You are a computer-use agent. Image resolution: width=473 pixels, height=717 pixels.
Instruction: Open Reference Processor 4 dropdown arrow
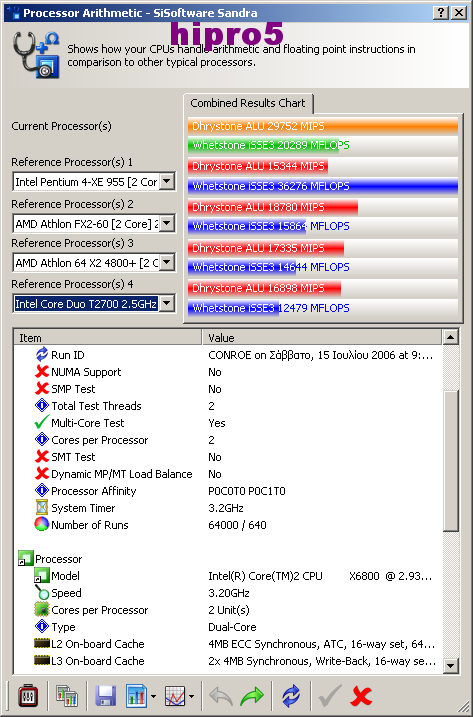coord(167,303)
